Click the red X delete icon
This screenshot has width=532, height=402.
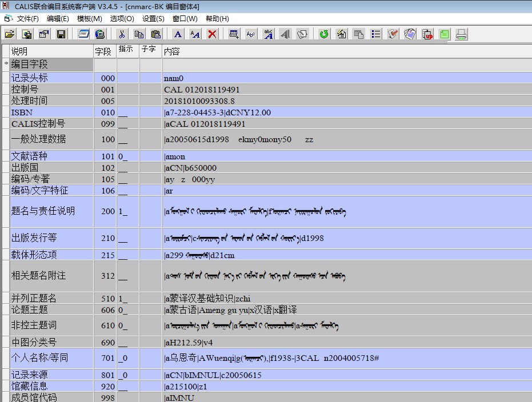(212, 34)
